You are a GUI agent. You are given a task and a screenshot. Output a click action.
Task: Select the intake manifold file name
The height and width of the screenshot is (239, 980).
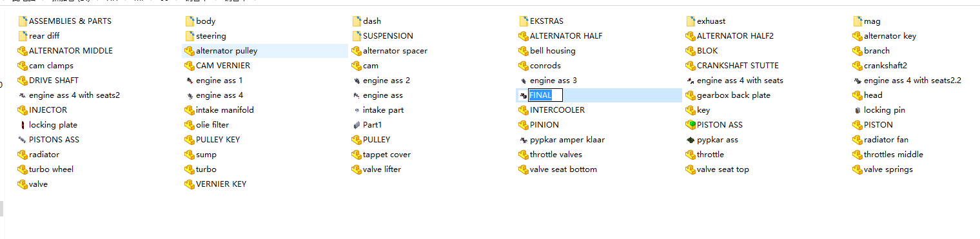click(225, 110)
